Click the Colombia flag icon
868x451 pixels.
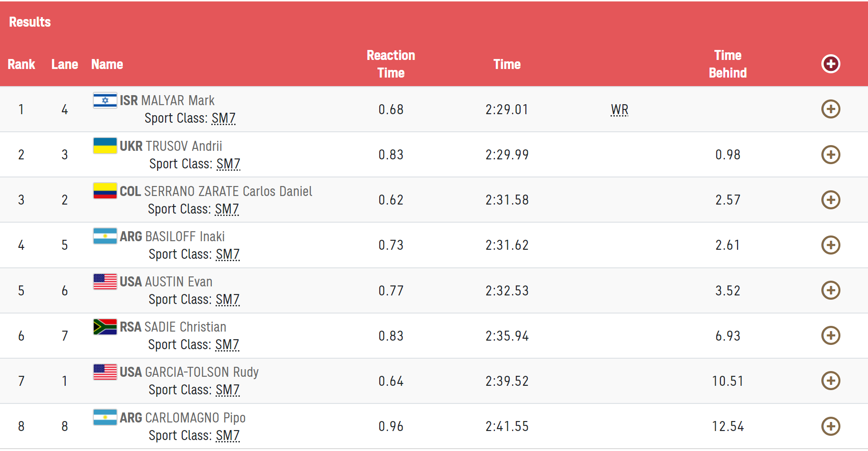coord(105,191)
